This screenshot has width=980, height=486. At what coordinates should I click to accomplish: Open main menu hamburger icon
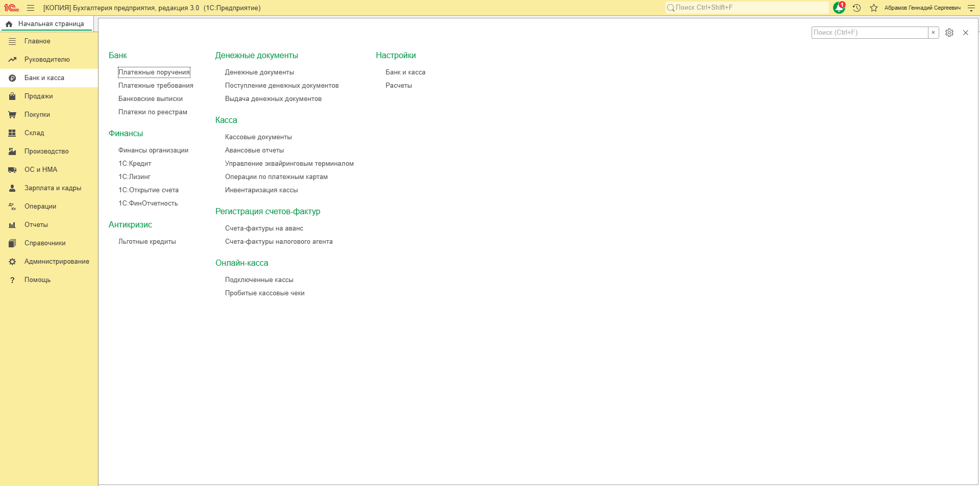point(31,8)
